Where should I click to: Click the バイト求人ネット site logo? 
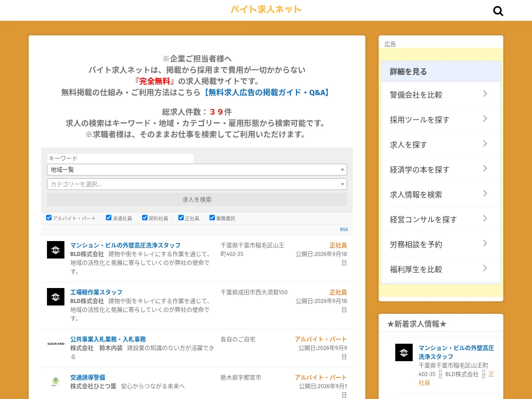pos(266,9)
